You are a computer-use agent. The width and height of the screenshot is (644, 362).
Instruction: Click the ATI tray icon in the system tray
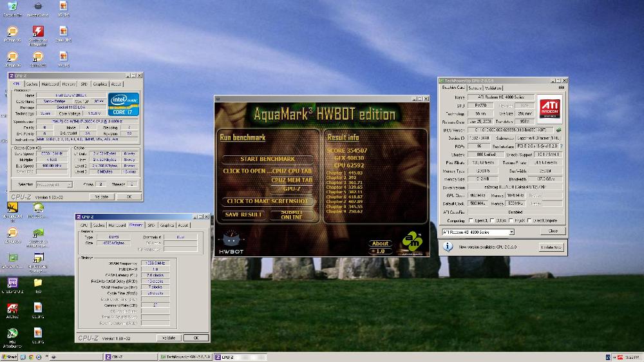620,357
